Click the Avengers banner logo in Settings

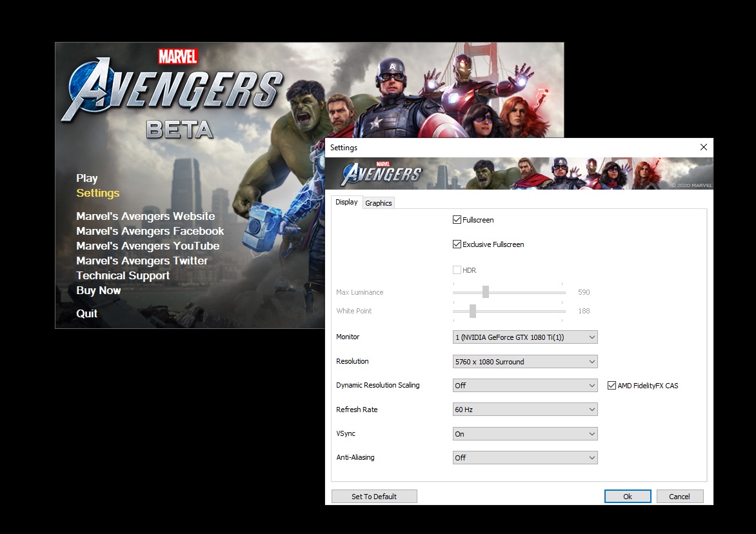[381, 173]
